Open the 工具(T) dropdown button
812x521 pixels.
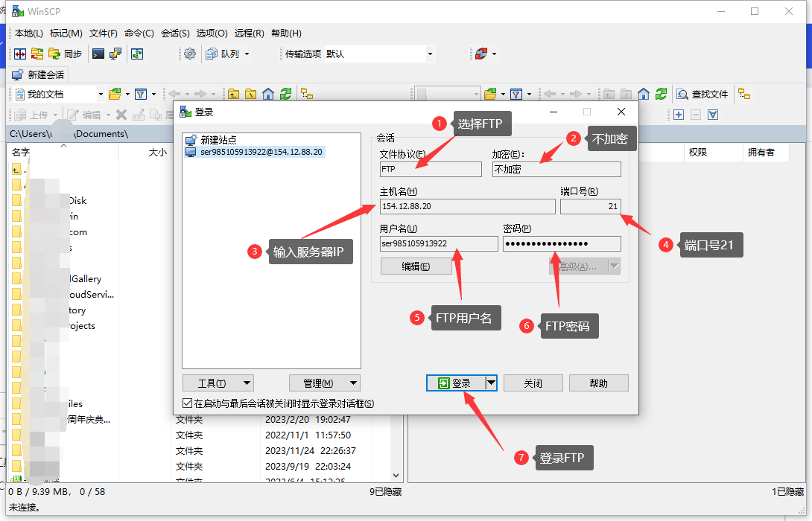click(x=218, y=383)
